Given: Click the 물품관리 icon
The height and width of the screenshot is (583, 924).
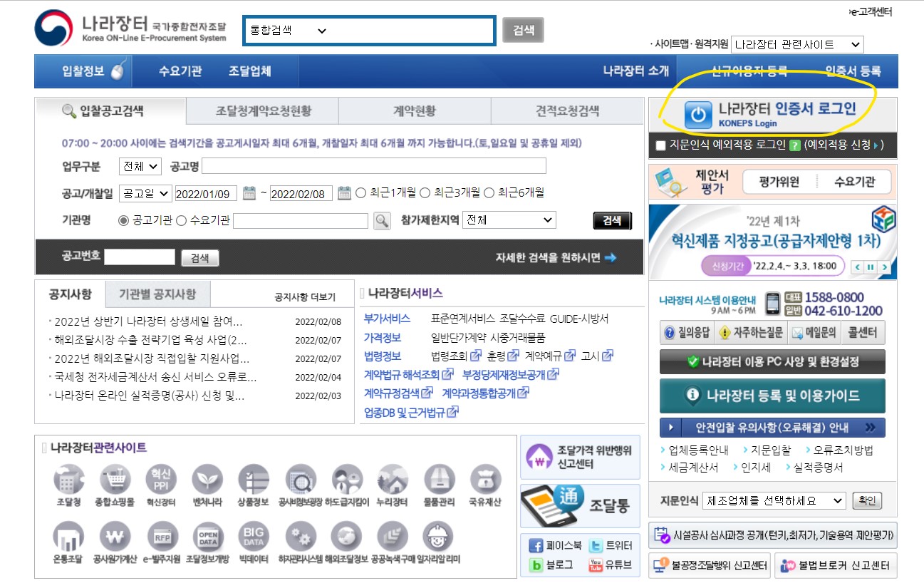Looking at the screenshot, I should 439,481.
